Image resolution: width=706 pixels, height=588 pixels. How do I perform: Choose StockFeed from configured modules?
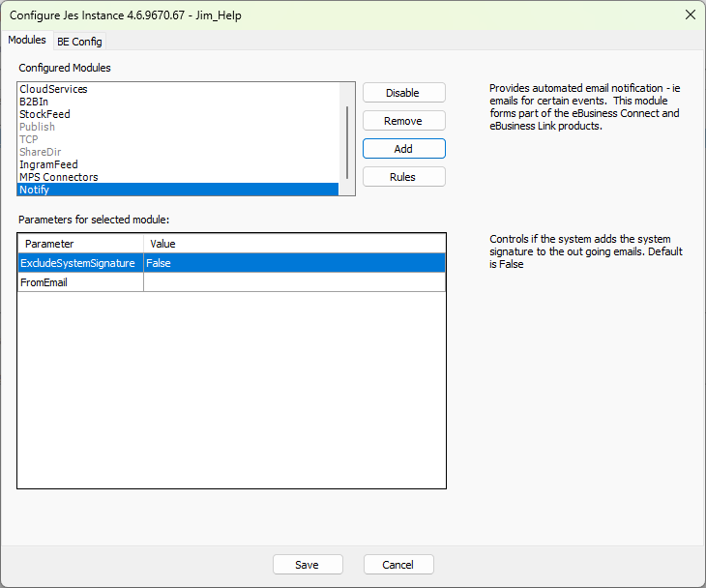(x=44, y=114)
